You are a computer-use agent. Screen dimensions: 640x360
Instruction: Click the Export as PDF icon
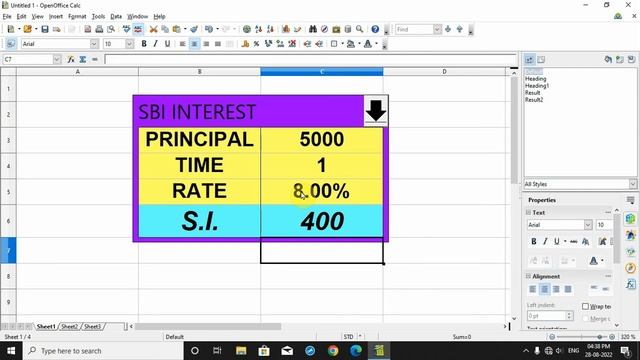pyautogui.click(x=88, y=29)
